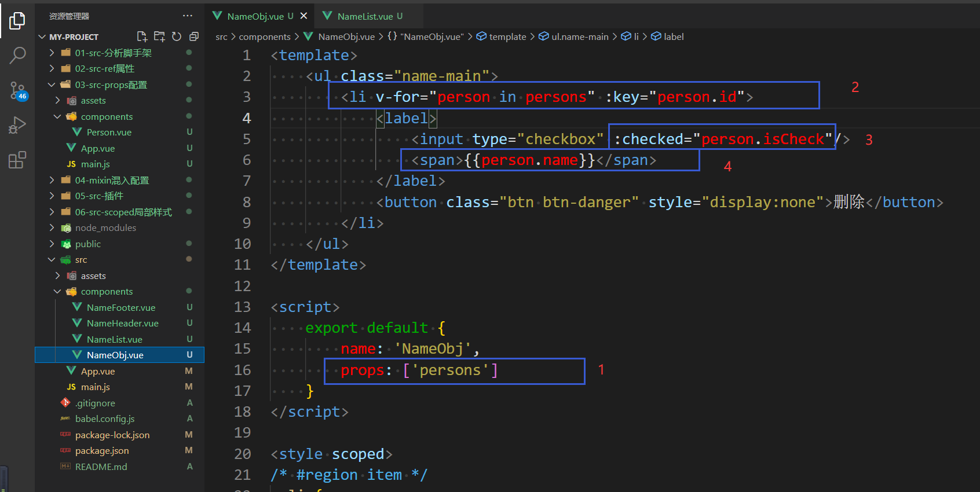Click line number 8 in the gutter

(247, 202)
